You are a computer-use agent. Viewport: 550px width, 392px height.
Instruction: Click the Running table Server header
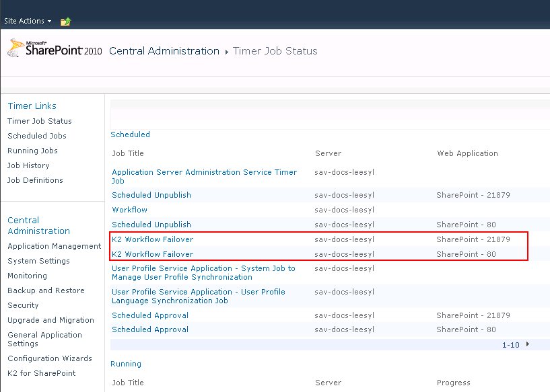[328, 383]
